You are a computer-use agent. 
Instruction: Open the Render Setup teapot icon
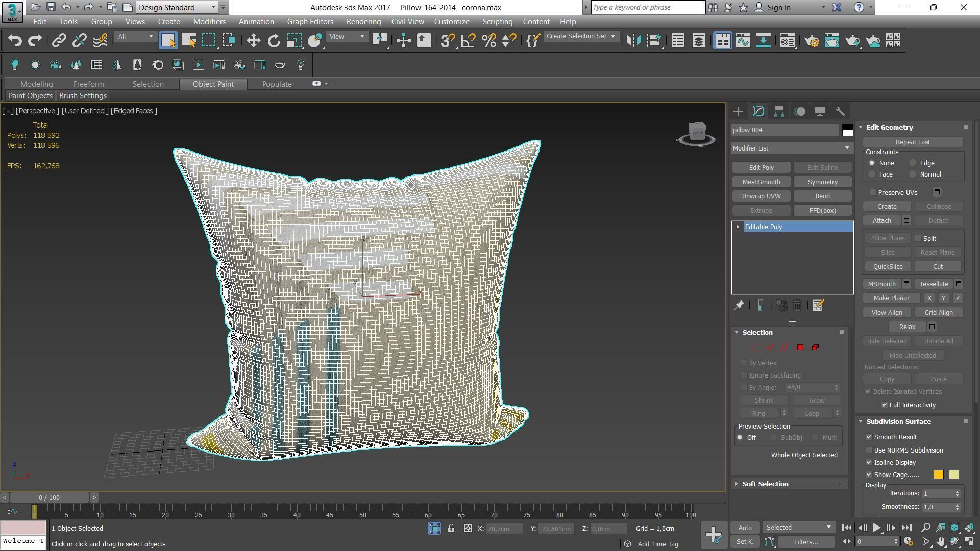[811, 41]
